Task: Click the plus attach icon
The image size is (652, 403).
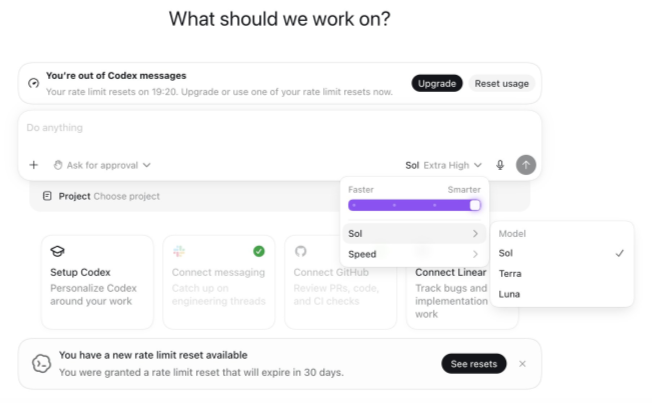Action: click(34, 165)
